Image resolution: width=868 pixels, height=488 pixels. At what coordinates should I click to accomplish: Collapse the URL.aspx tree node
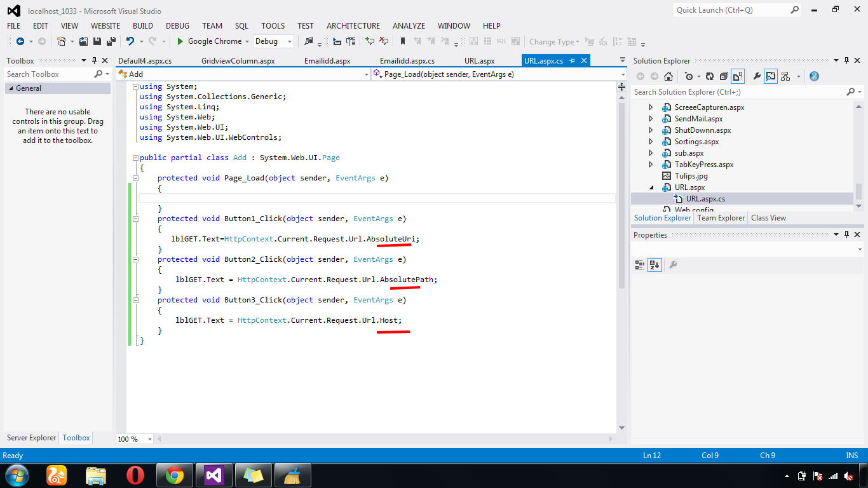[651, 187]
